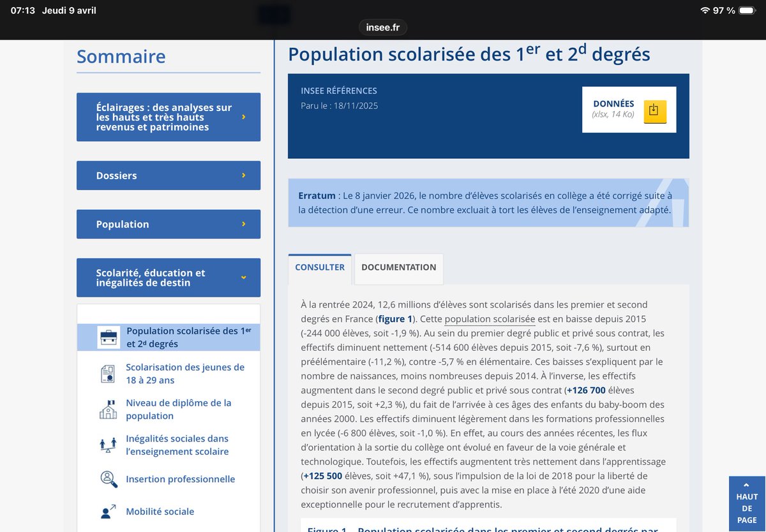Click the page title Population scolarisée heading
Screen dimensions: 766x532
coord(469,54)
